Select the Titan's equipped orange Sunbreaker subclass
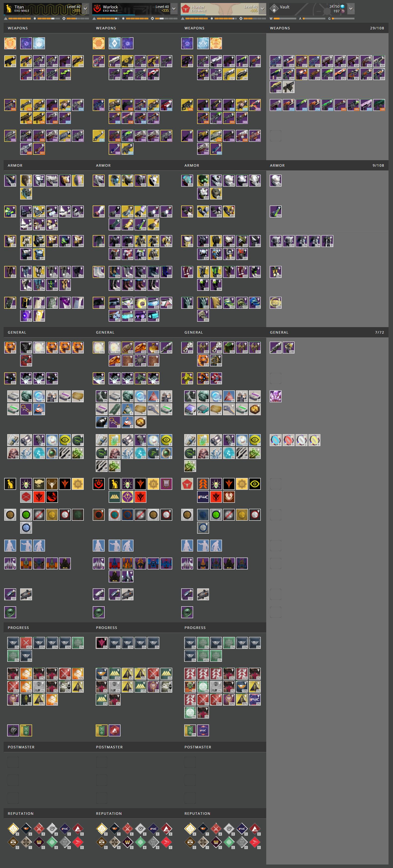 [10, 43]
